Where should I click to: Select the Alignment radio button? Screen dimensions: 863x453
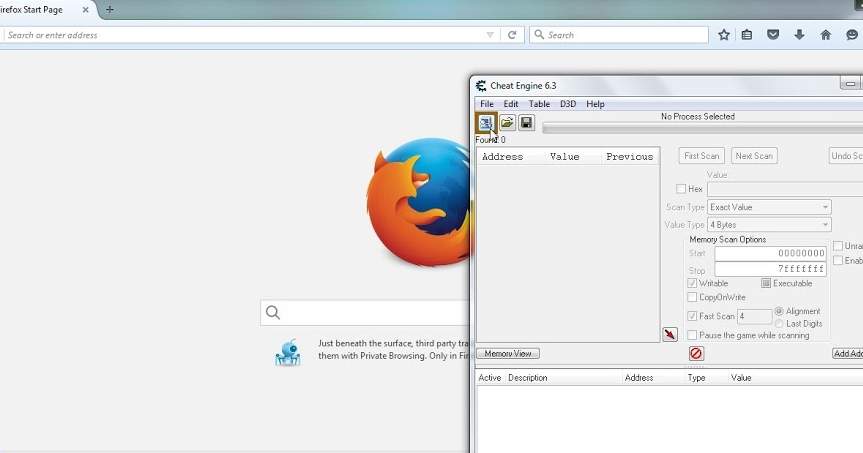click(779, 311)
